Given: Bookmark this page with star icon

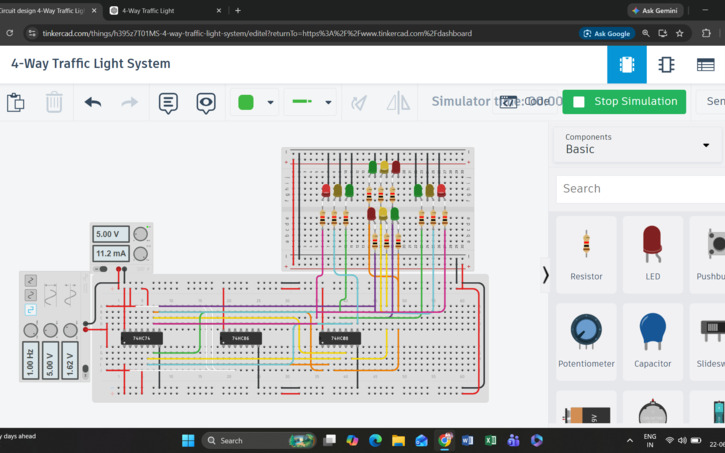Looking at the screenshot, I should coord(679,33).
